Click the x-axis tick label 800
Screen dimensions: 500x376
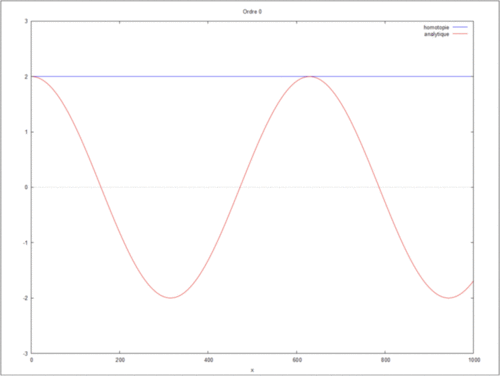[385, 360]
